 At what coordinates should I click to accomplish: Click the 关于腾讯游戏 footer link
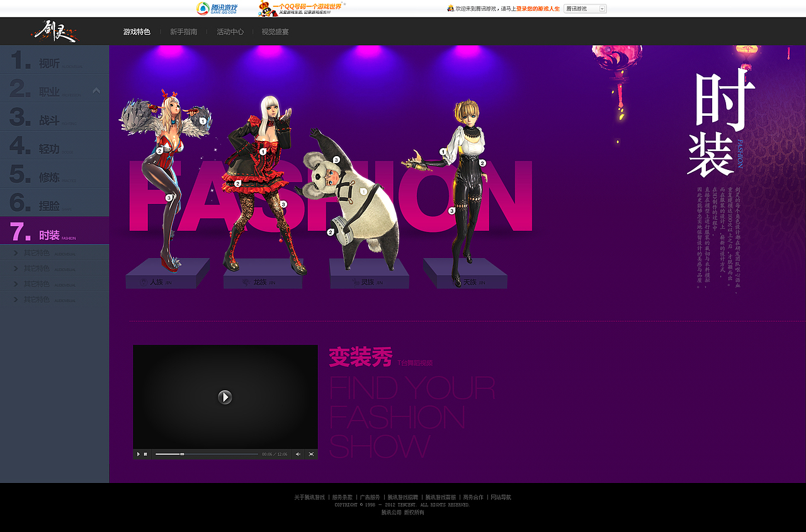[310, 497]
